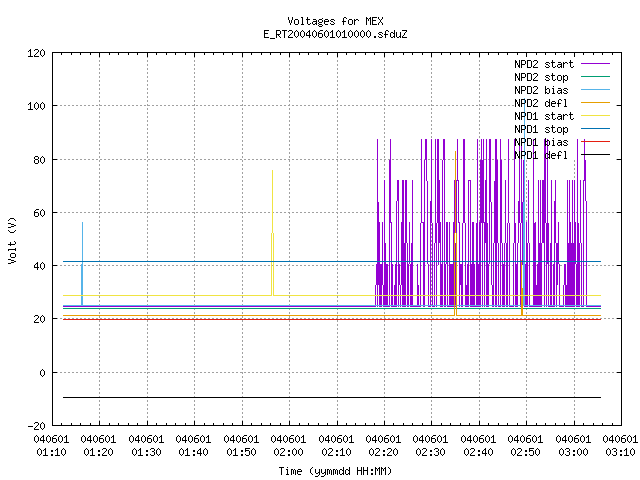Click the purple NPD2 start legend line
The image size is (640, 480).
point(596,64)
